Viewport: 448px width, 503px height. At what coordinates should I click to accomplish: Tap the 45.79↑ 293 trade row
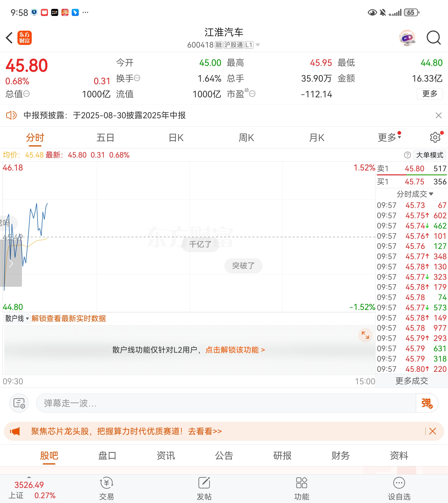(x=412, y=338)
